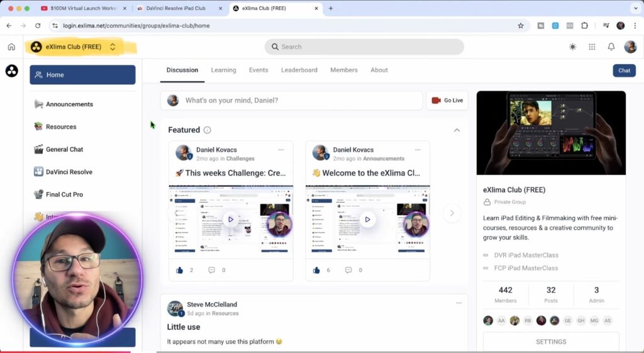Open options menu on Steve McClelland's post

coord(458,303)
